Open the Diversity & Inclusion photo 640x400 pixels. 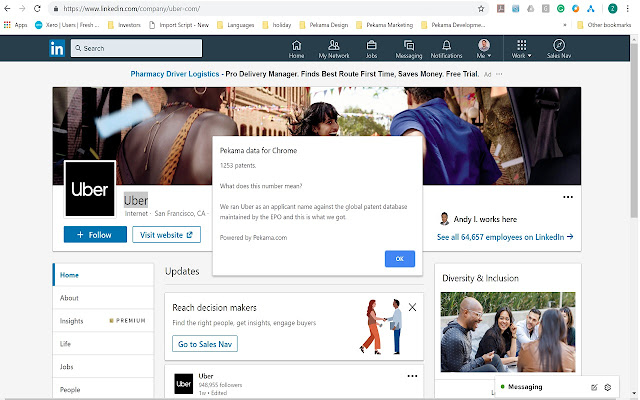pyautogui.click(x=508, y=332)
